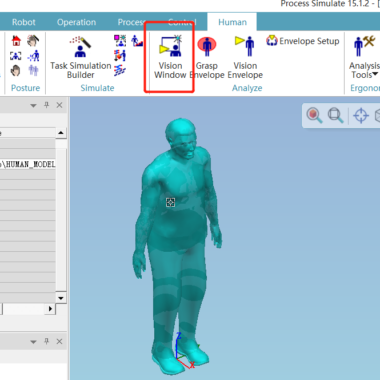Open Envelope Setup
Viewport: 380px width, 380px height.
(x=303, y=41)
